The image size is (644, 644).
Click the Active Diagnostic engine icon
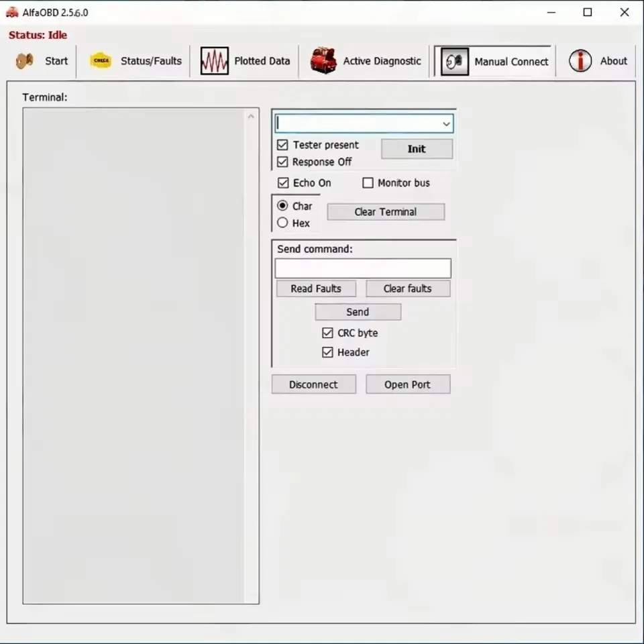[x=323, y=60]
